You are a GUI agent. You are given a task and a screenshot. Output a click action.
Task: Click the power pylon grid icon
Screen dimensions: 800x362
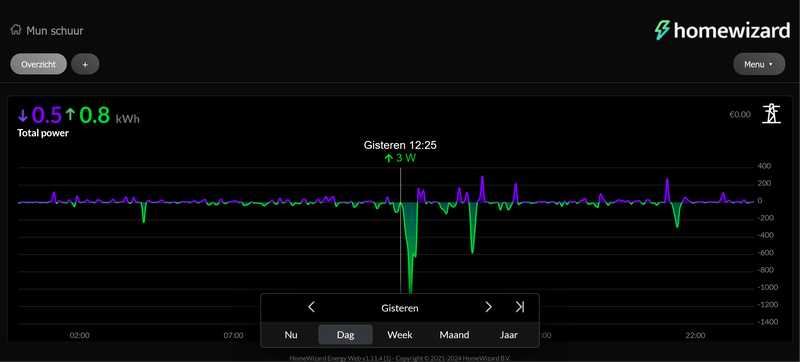click(x=771, y=114)
